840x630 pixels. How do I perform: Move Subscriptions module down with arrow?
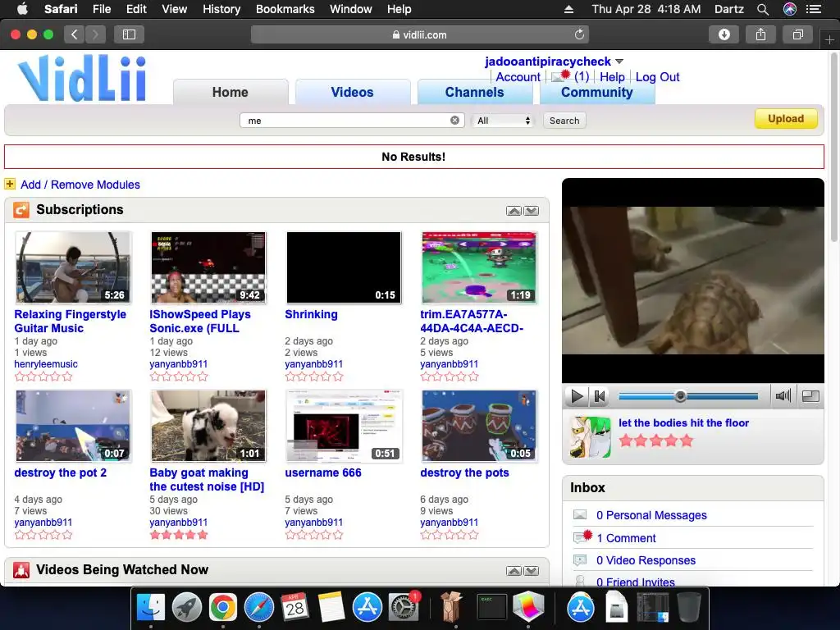[531, 211]
